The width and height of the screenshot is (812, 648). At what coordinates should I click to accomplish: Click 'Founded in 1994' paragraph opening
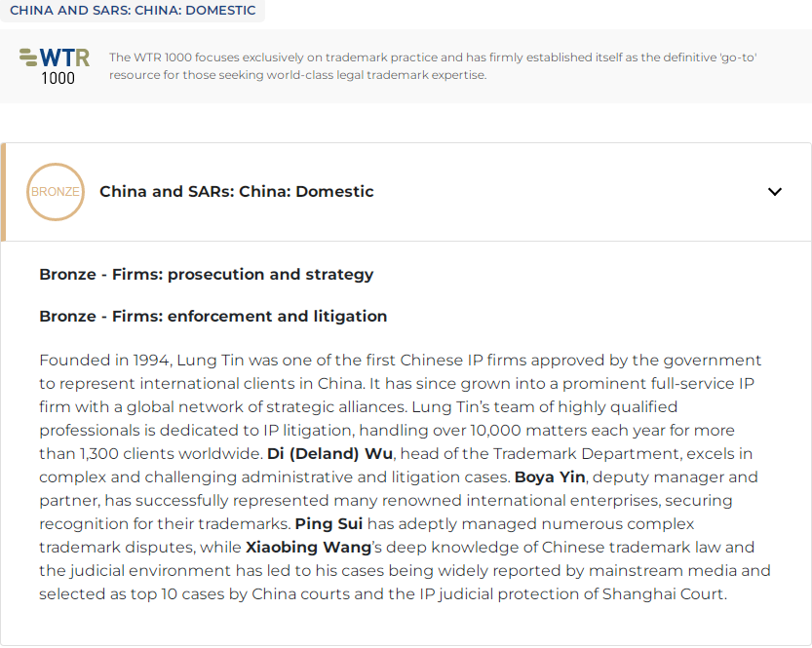coord(105,361)
